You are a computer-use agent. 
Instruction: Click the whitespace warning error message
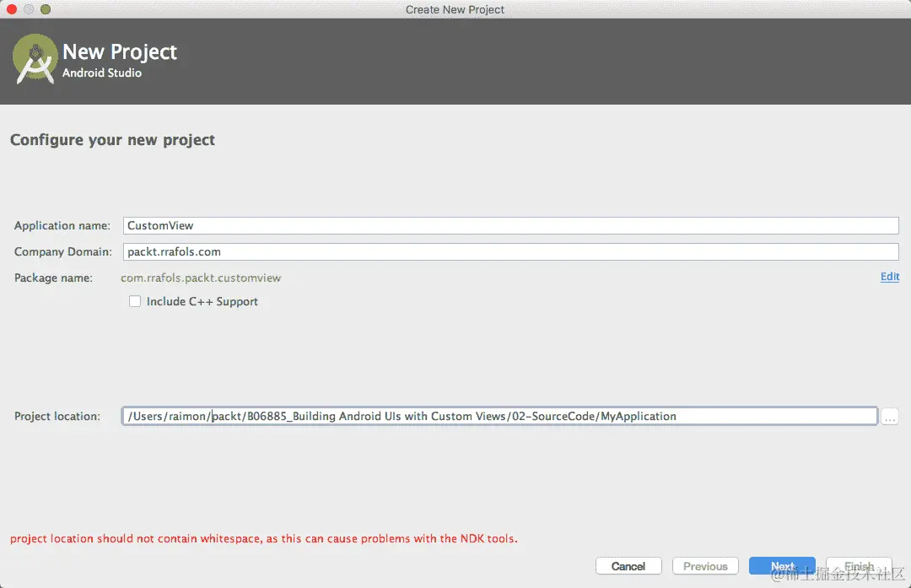pos(264,538)
